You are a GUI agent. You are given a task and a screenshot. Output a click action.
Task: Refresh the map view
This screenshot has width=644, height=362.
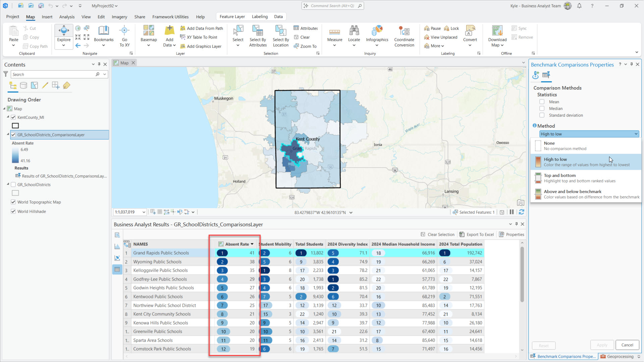pyautogui.click(x=521, y=212)
